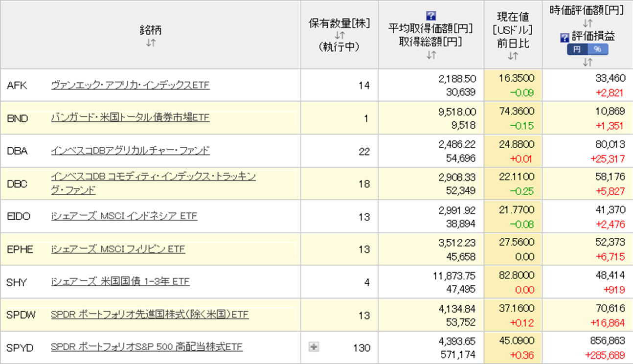Viewport: 633px width, 364px height.
Task: Open バンガード・米国トータル債券市場ETF link
Action: point(130,118)
